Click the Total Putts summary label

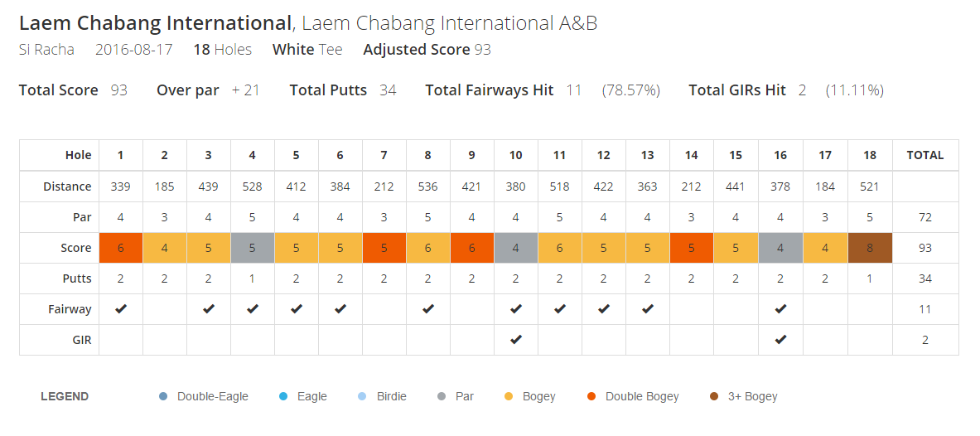coord(328,90)
